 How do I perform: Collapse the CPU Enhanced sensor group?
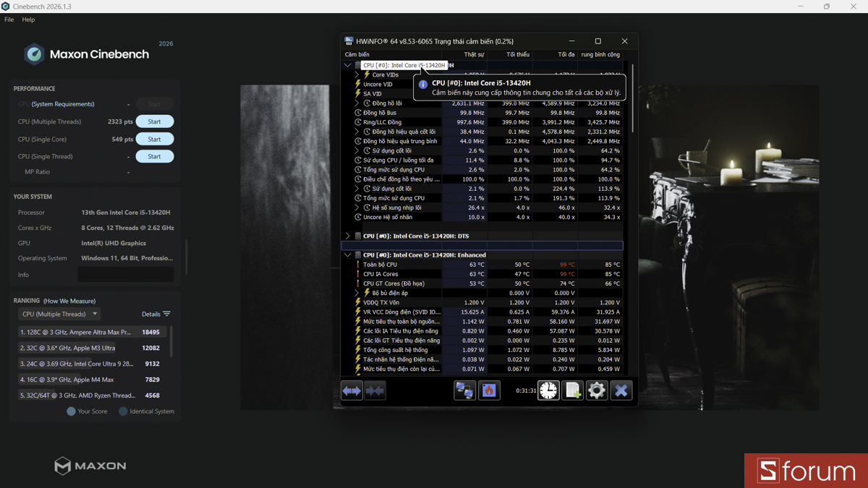[347, 255]
